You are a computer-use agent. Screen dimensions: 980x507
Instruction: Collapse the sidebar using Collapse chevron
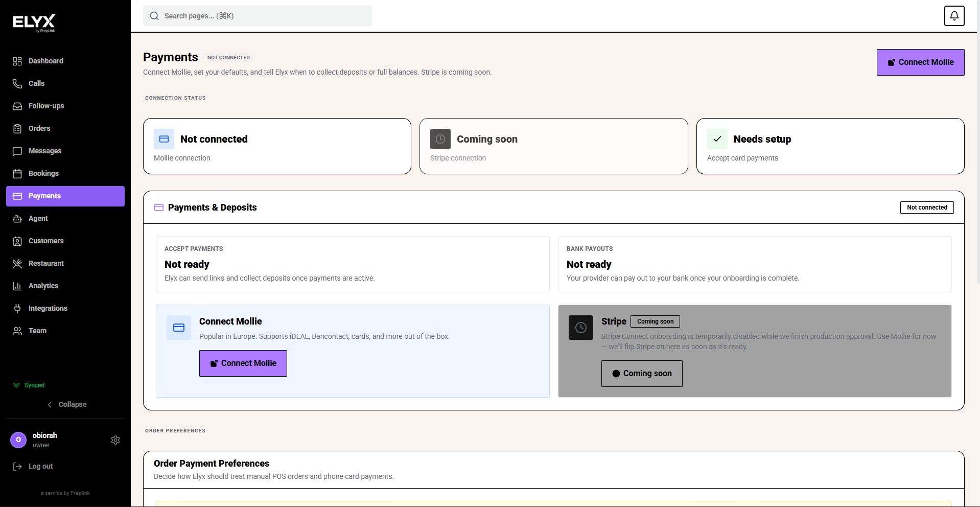pyautogui.click(x=50, y=405)
